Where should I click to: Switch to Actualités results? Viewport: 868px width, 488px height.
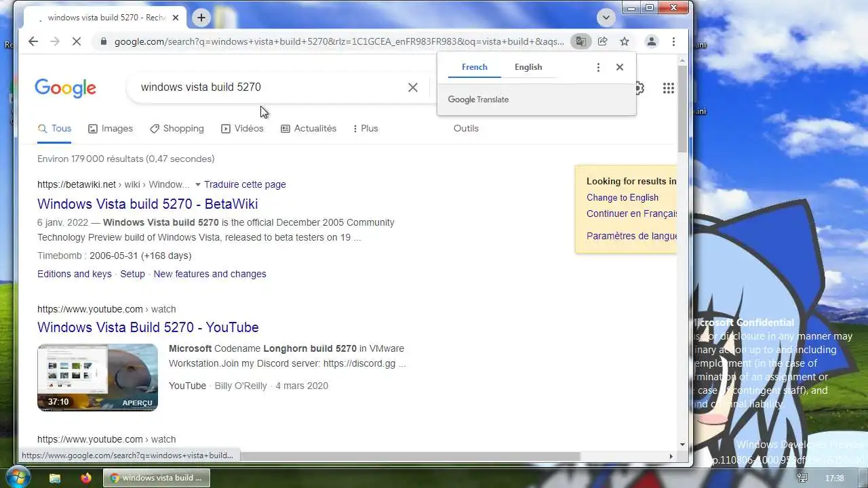(309, 128)
